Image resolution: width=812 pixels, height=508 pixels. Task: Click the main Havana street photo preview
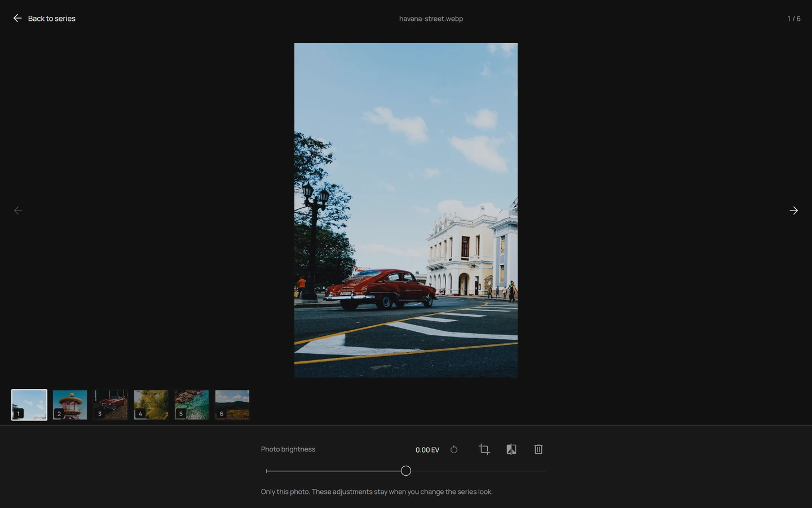(x=406, y=210)
